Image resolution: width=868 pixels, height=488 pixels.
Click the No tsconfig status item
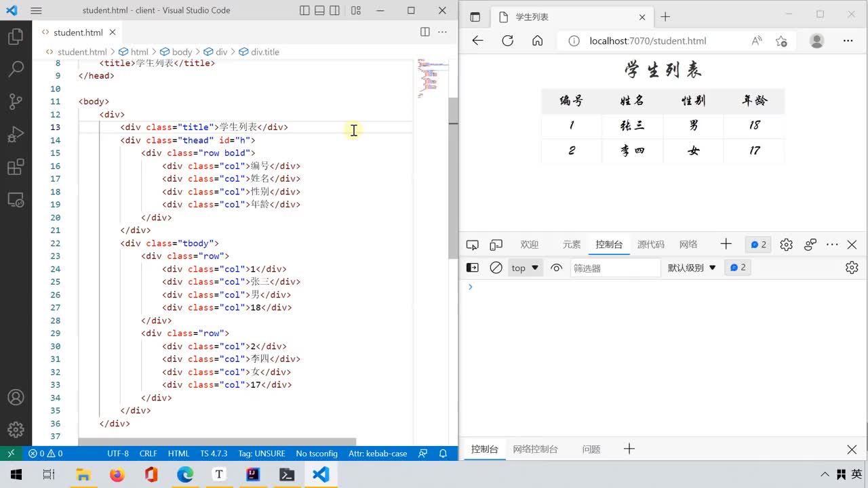(317, 453)
